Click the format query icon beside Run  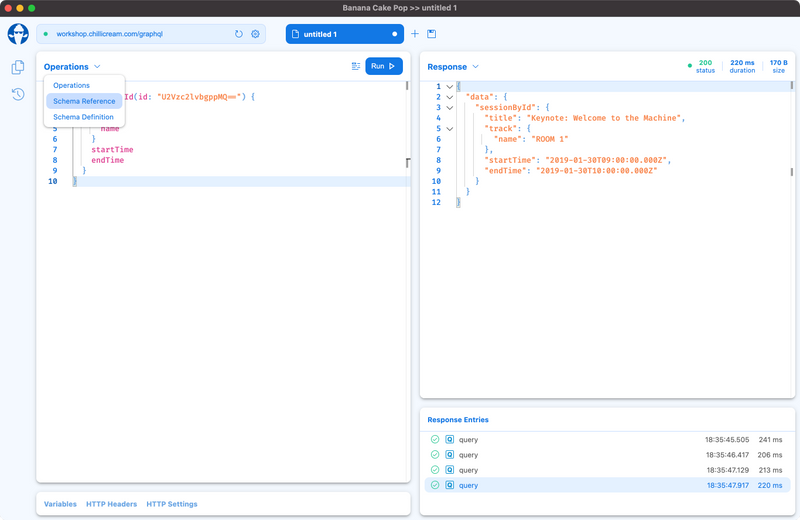356,67
